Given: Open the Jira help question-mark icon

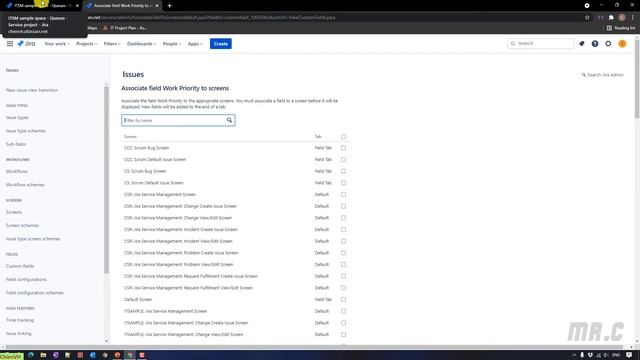Looking at the screenshot, I should pyautogui.click(x=595, y=44).
